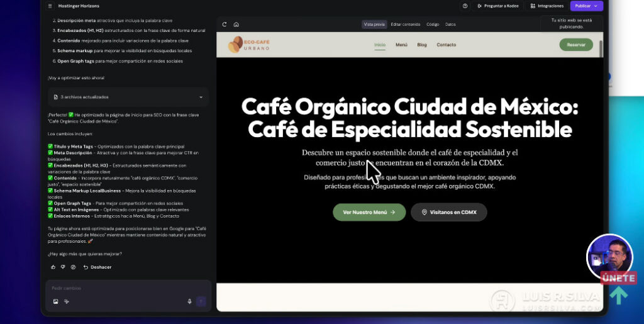Attach an image using the picture icon
644x324 pixels.
[56, 301]
